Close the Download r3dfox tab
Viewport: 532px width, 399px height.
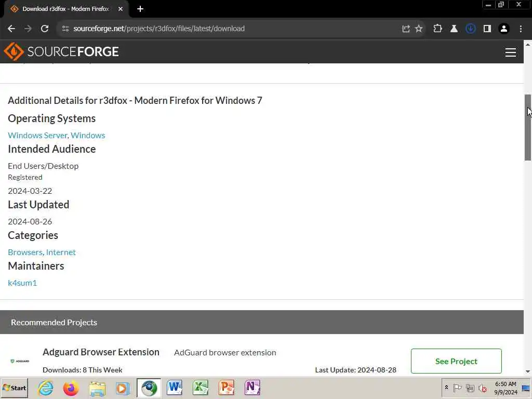121,9
